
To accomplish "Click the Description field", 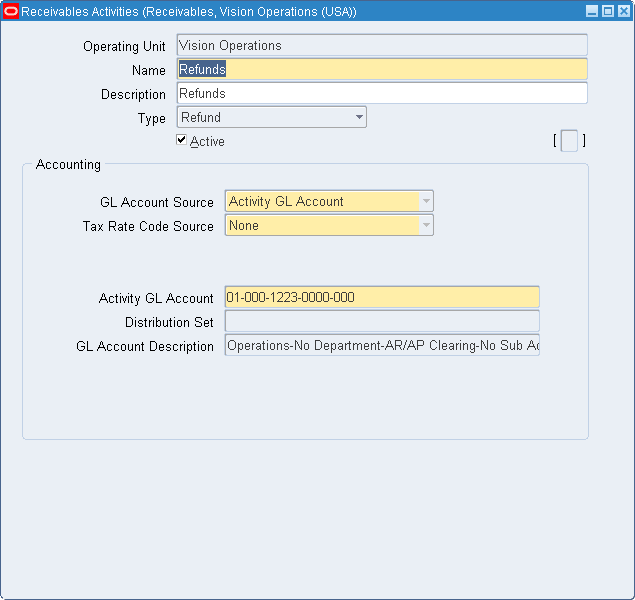I will pyautogui.click(x=382, y=93).
